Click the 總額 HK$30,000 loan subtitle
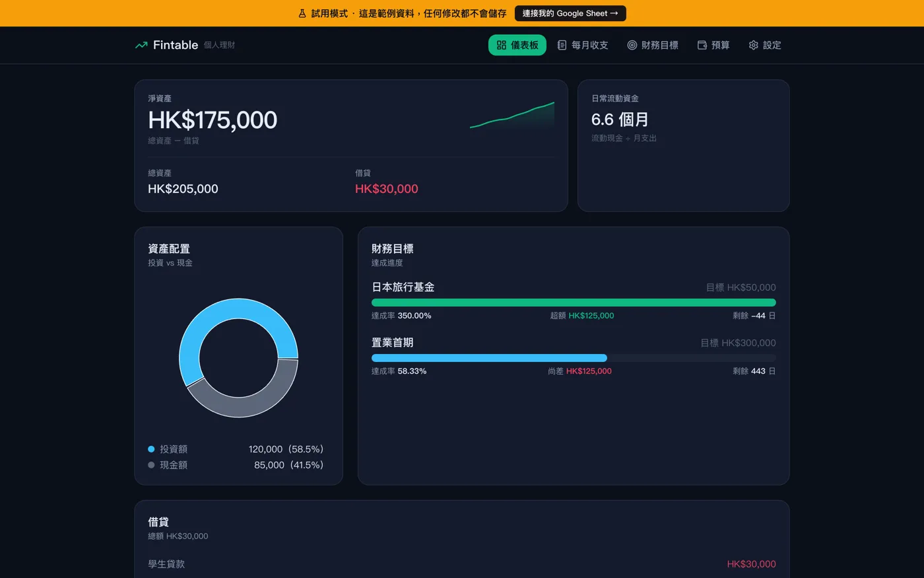This screenshot has width=924, height=578. [178, 536]
